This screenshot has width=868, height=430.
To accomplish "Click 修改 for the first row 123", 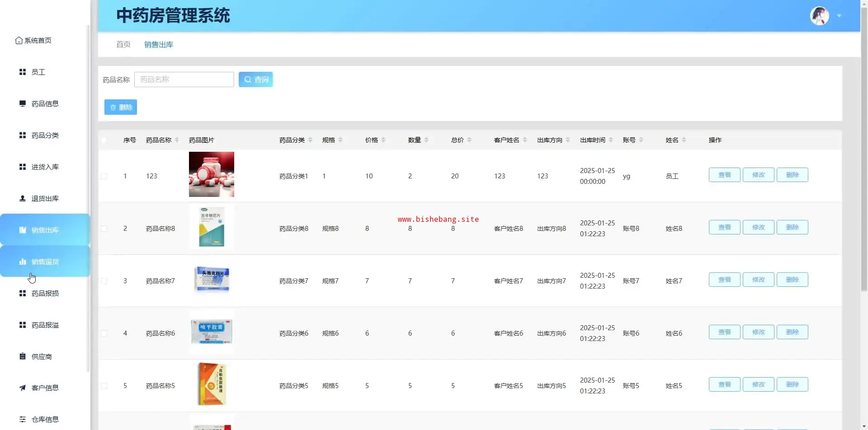I will (x=758, y=175).
